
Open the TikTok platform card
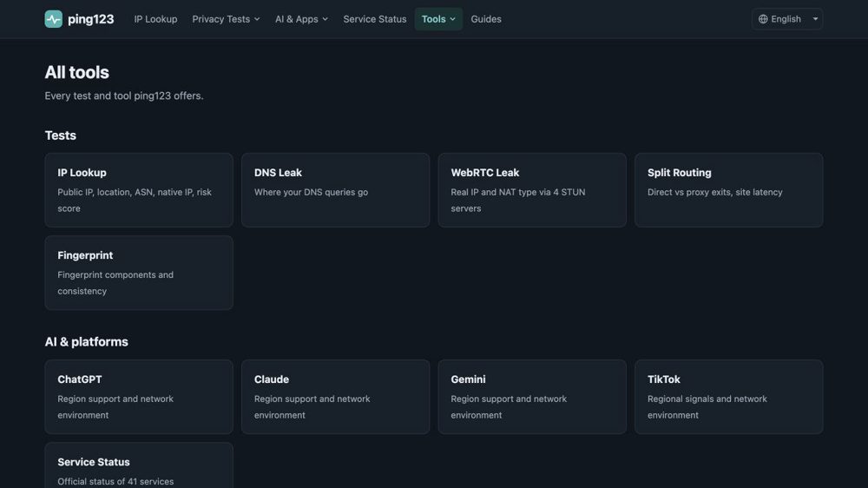pos(728,397)
